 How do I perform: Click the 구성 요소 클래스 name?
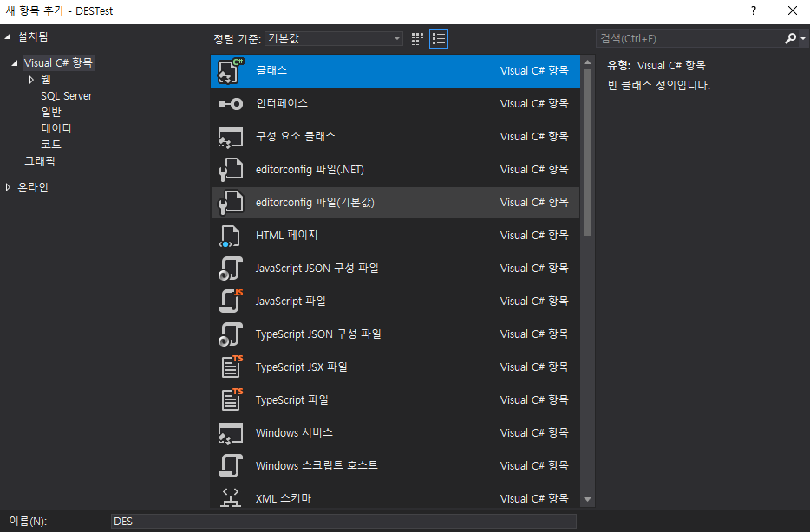(296, 137)
